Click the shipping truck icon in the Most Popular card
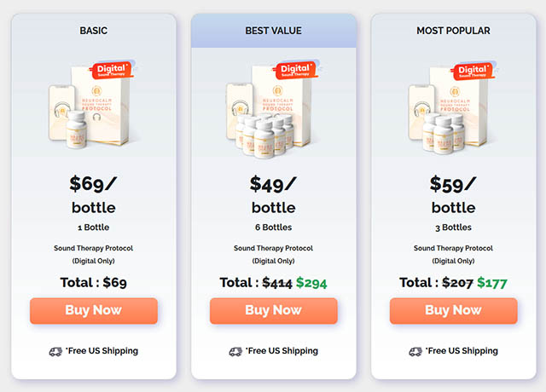This screenshot has height=392, width=546. click(x=415, y=352)
